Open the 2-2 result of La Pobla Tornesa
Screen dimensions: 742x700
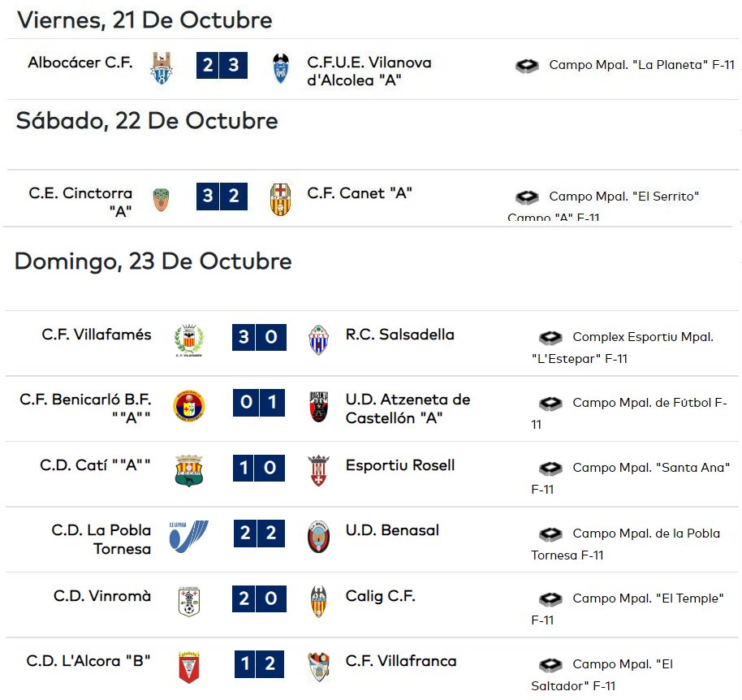[259, 533]
